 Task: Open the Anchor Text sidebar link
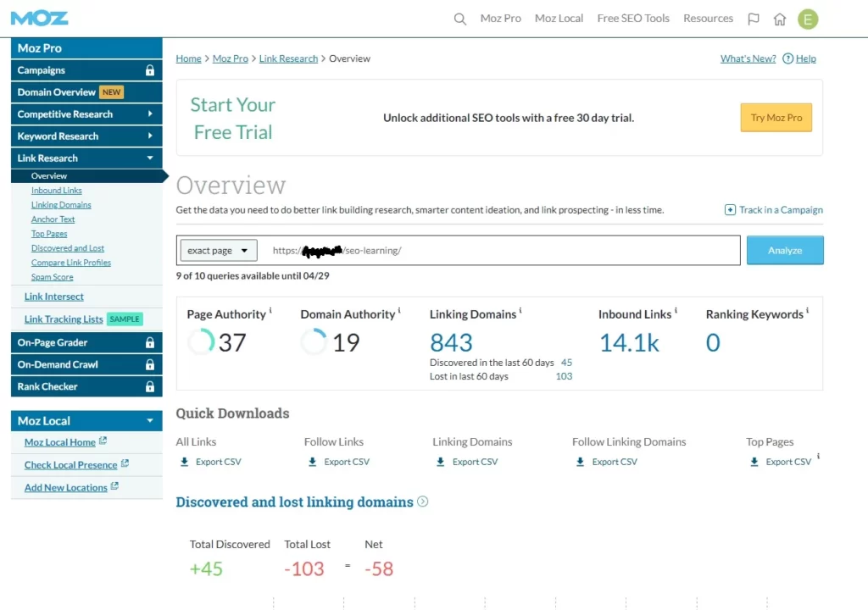[x=53, y=219]
